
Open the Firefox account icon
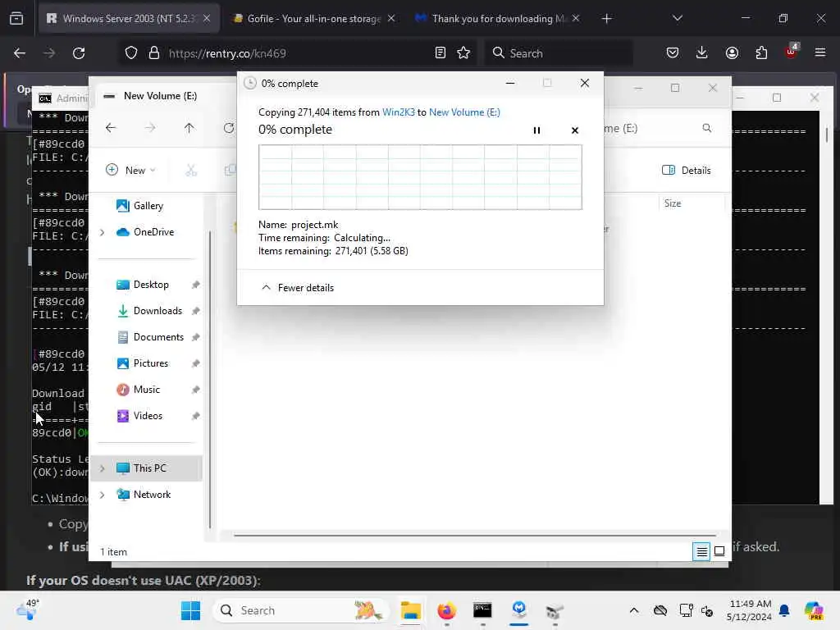[x=732, y=53]
